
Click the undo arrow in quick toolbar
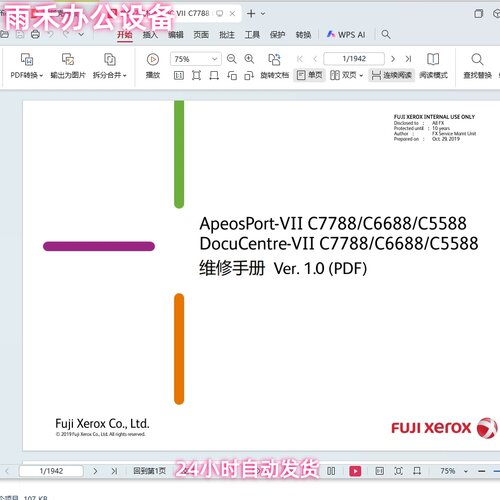pos(51,34)
